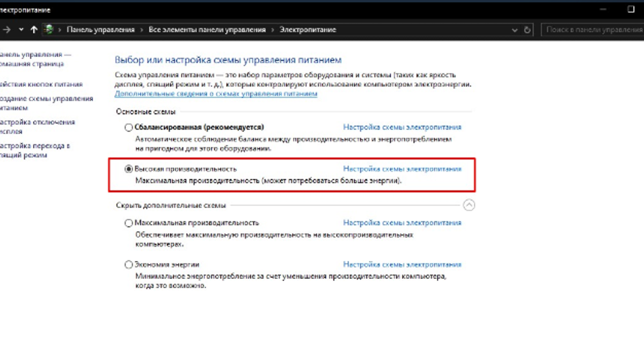644x338 pixels.
Task: Focus the Control Panel search field
Action: 592,30
